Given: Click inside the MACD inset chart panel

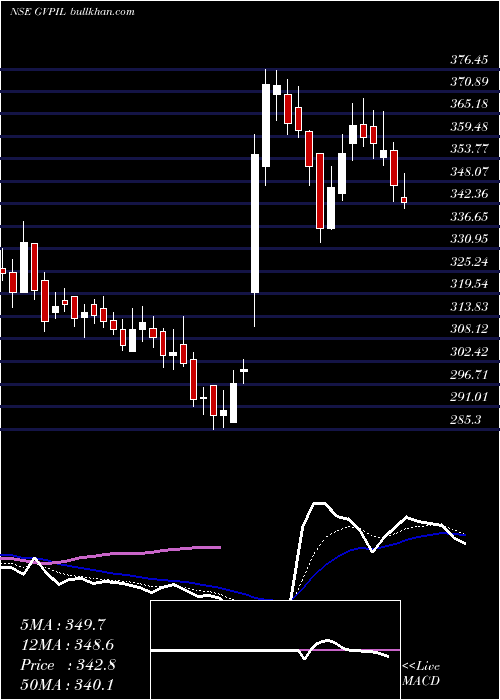Looking at the screenshot, I should (275, 650).
